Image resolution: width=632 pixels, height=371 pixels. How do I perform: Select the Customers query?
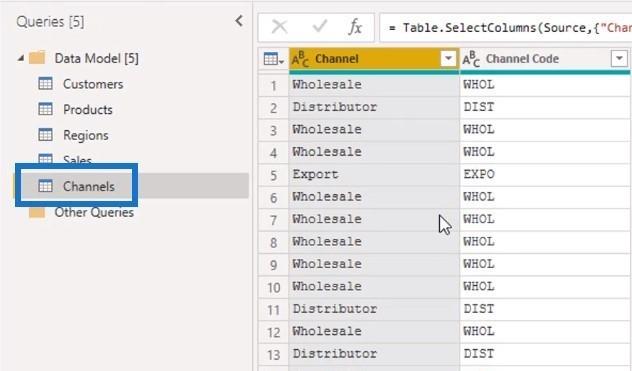click(93, 84)
